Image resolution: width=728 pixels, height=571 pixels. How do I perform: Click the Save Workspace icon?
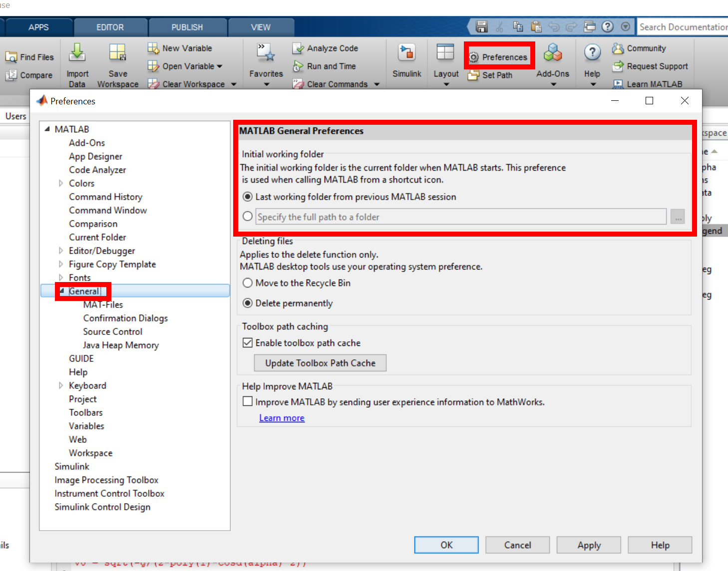[118, 52]
